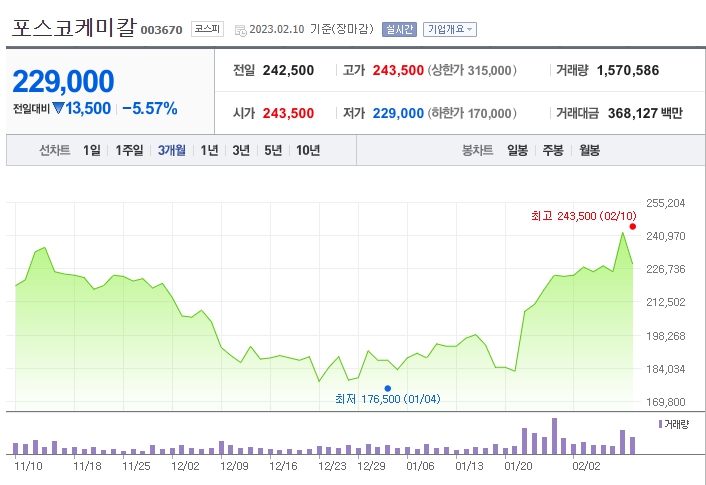Click the blue 최저 low point marker

pos(388,388)
